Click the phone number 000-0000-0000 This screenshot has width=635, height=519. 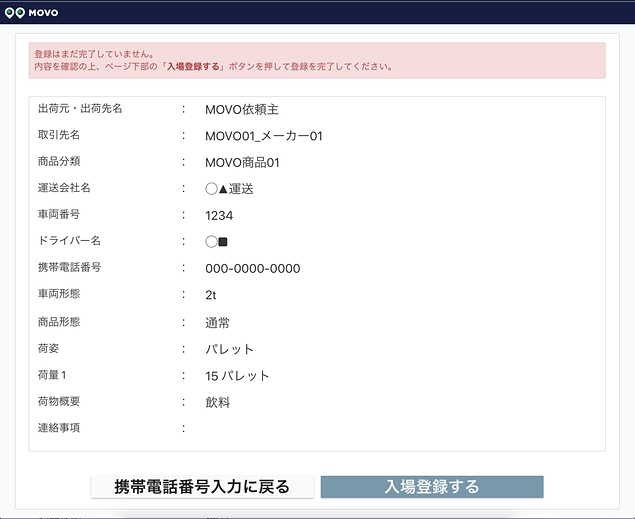pos(252,269)
